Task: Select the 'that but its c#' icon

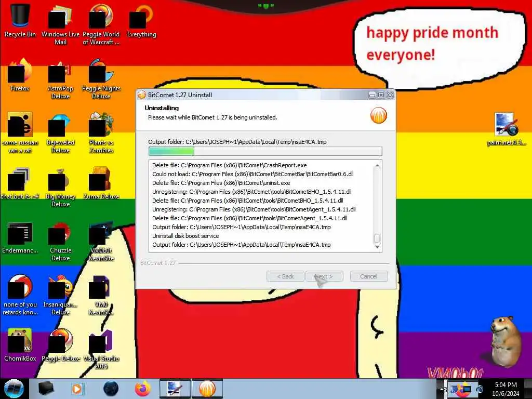Action: click(x=20, y=183)
